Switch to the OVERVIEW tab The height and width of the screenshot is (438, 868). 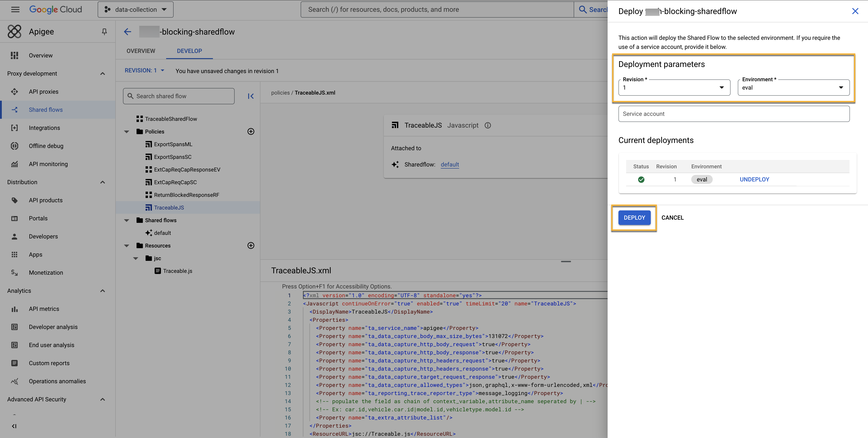coord(141,51)
